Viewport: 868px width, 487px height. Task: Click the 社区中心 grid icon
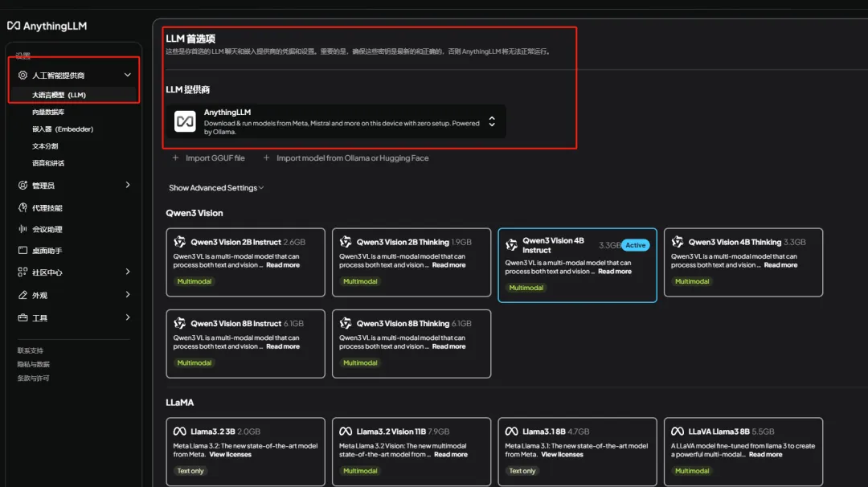(x=23, y=272)
